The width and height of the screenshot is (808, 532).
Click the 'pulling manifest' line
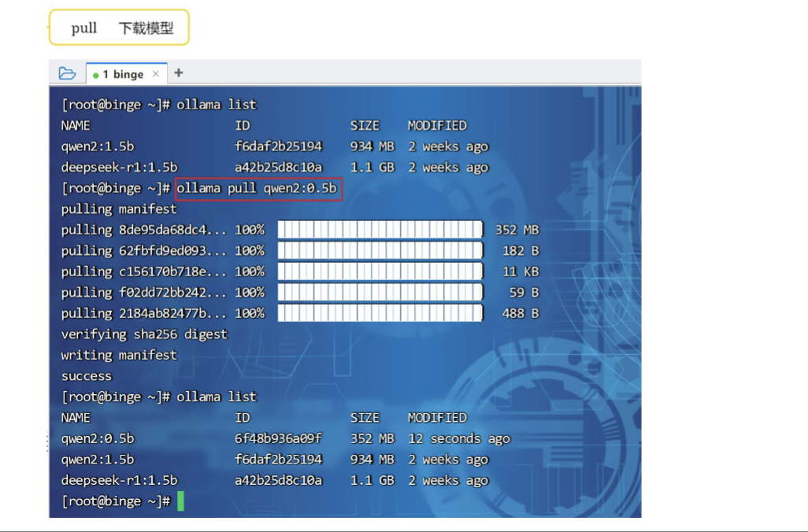pyautogui.click(x=119, y=209)
